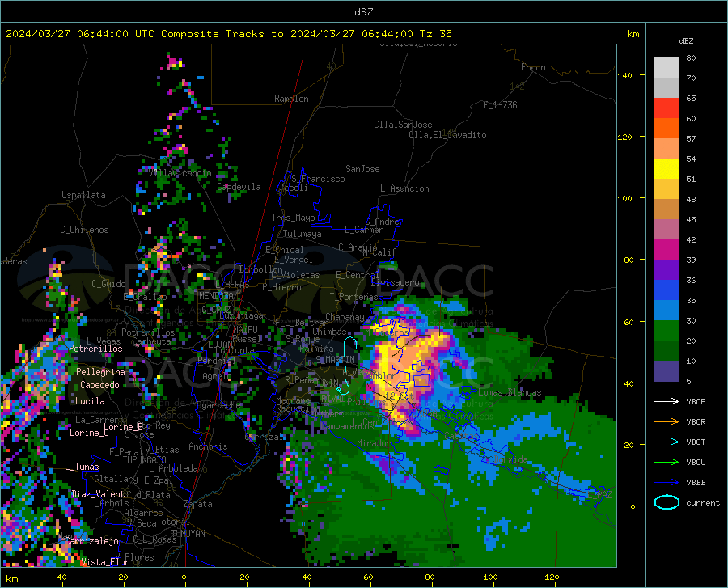Click the '140' km tick on right axis
728x588 pixels.
[x=624, y=75]
